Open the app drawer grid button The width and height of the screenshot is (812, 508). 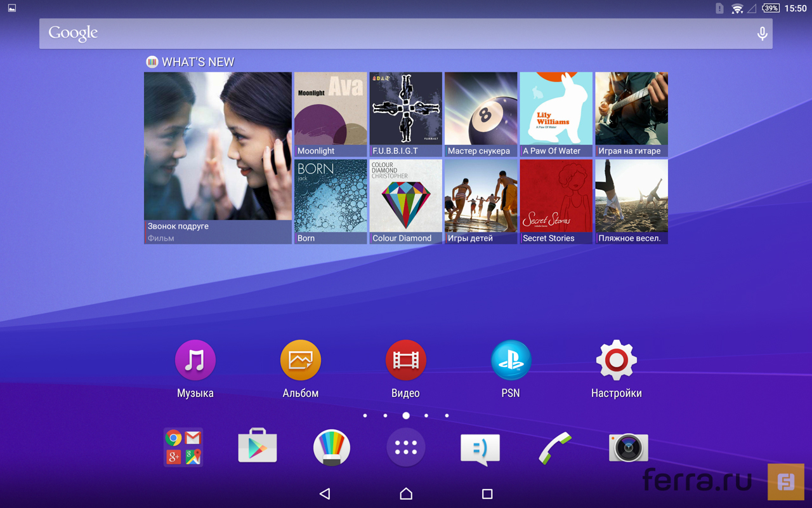tap(406, 448)
